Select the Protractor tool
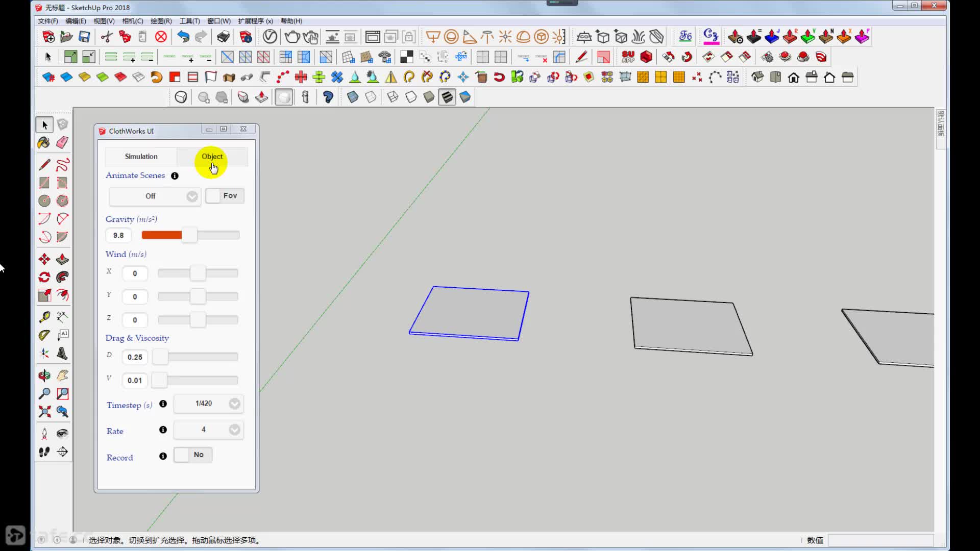Image resolution: width=980 pixels, height=551 pixels. click(x=44, y=335)
